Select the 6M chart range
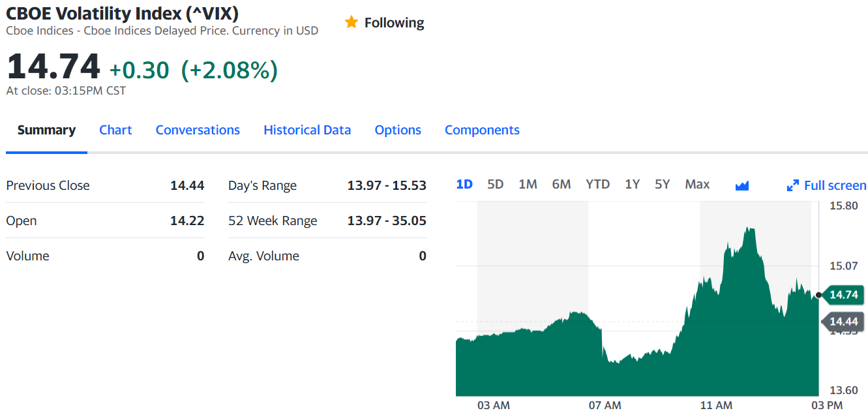Image resolution: width=868 pixels, height=415 pixels. tap(561, 185)
